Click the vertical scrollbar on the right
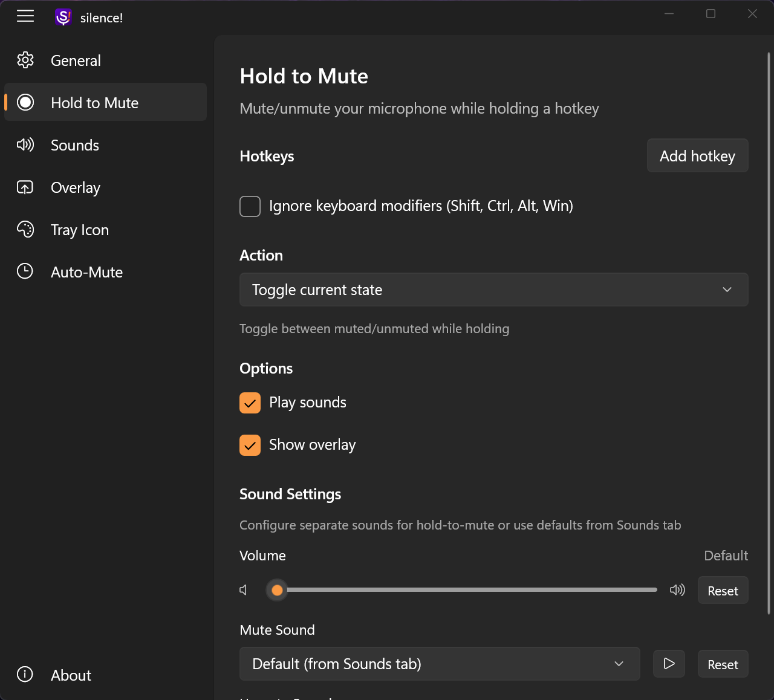 [x=769, y=332]
